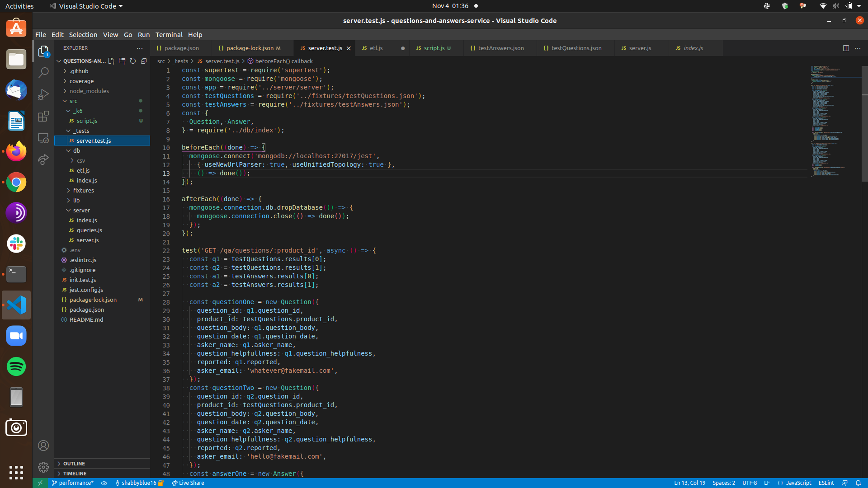The width and height of the screenshot is (868, 488).
Task: Refresh the Explorer file tree
Action: pyautogui.click(x=133, y=61)
